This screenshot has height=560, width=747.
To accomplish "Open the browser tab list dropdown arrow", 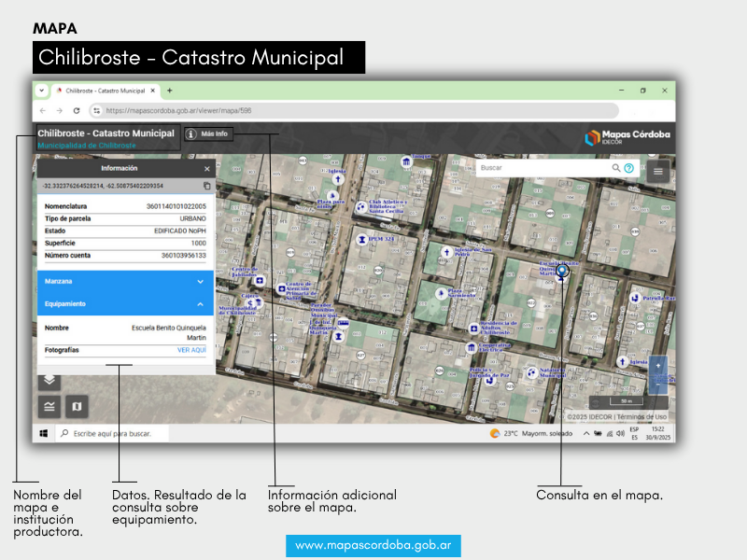I will tap(41, 91).
